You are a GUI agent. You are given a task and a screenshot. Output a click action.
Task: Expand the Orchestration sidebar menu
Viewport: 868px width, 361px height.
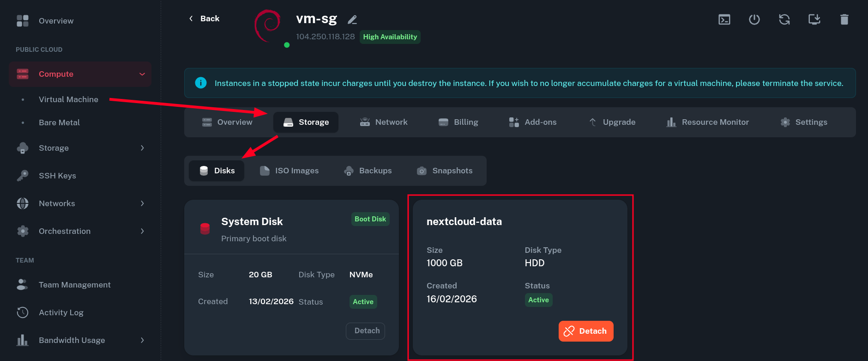[x=142, y=231]
